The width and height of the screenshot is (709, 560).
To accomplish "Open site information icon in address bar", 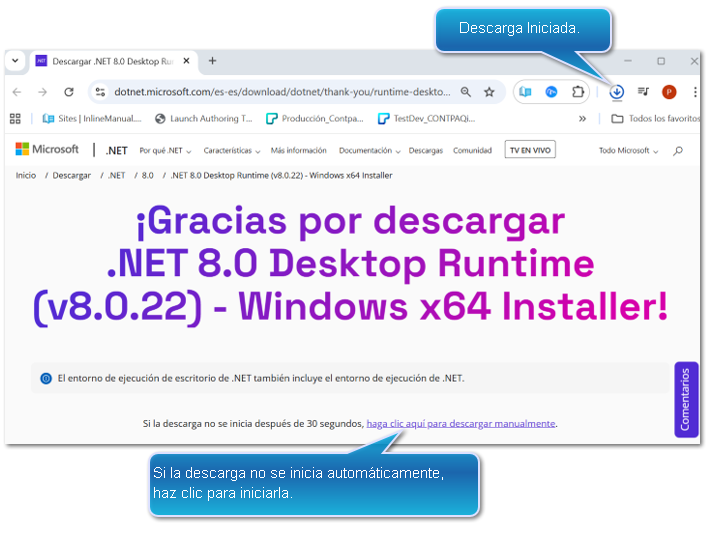I will coord(100,92).
